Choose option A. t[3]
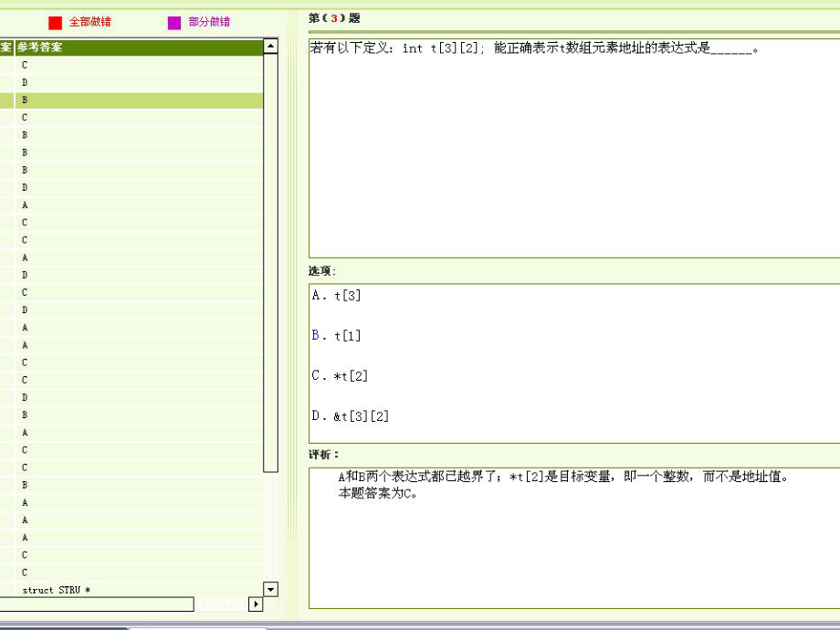The image size is (840, 630). [x=336, y=295]
